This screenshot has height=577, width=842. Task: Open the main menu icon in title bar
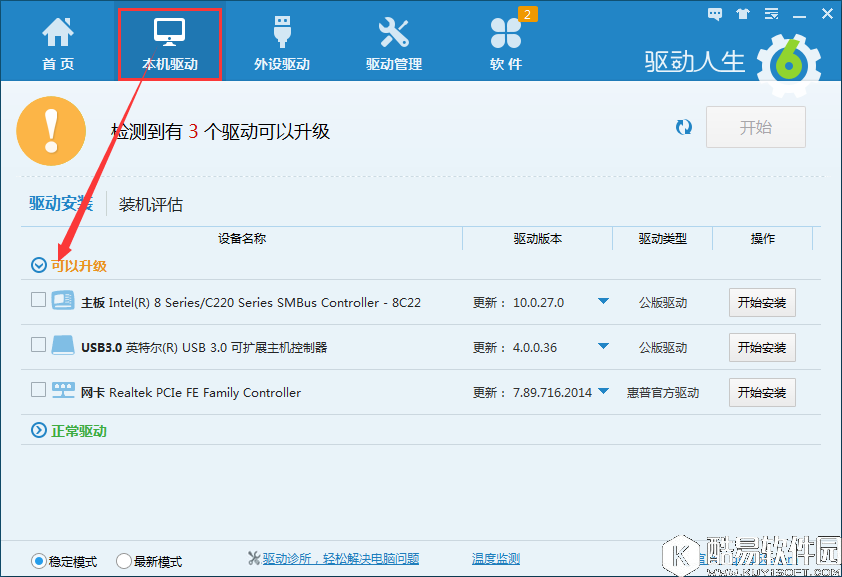[769, 14]
